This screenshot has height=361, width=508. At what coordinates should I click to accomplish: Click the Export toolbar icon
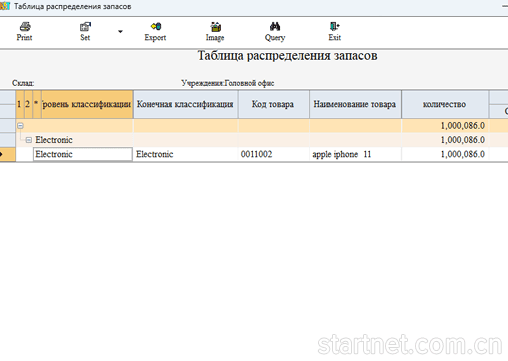coord(155,31)
